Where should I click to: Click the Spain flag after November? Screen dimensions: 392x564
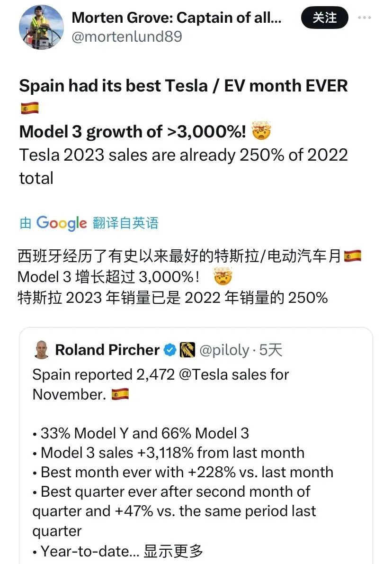[x=120, y=394]
